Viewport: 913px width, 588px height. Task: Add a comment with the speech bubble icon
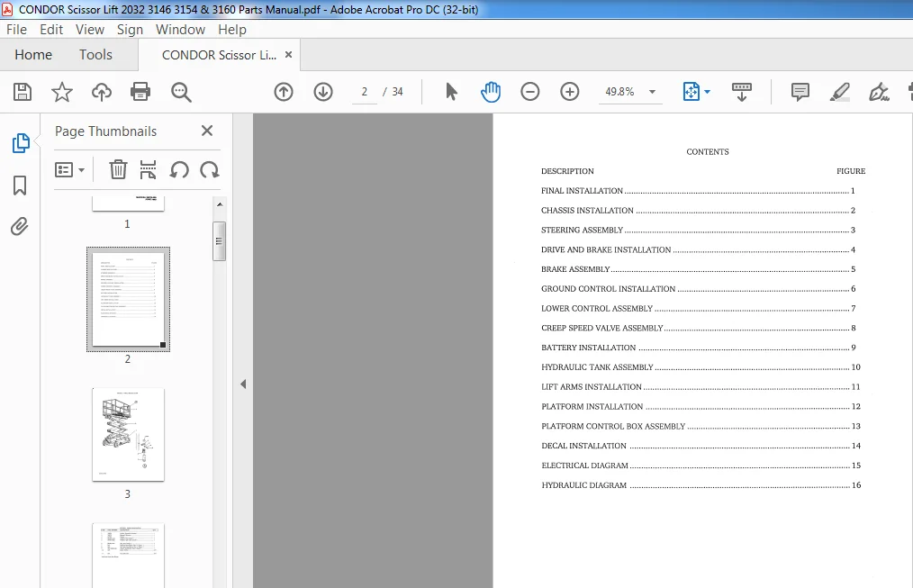[800, 92]
